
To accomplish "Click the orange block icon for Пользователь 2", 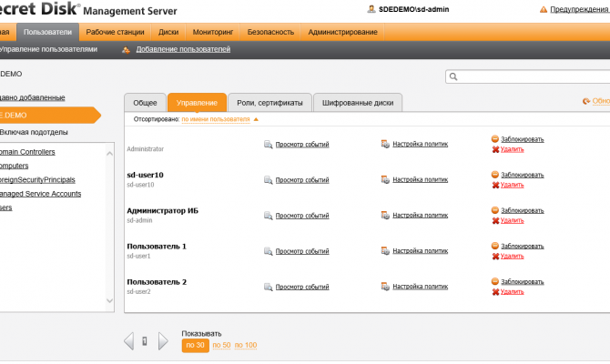I will (x=495, y=281).
